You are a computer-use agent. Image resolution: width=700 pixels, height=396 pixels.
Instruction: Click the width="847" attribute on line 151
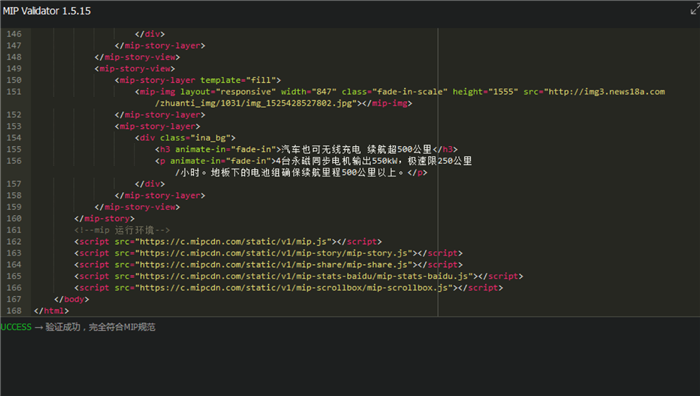coord(309,92)
